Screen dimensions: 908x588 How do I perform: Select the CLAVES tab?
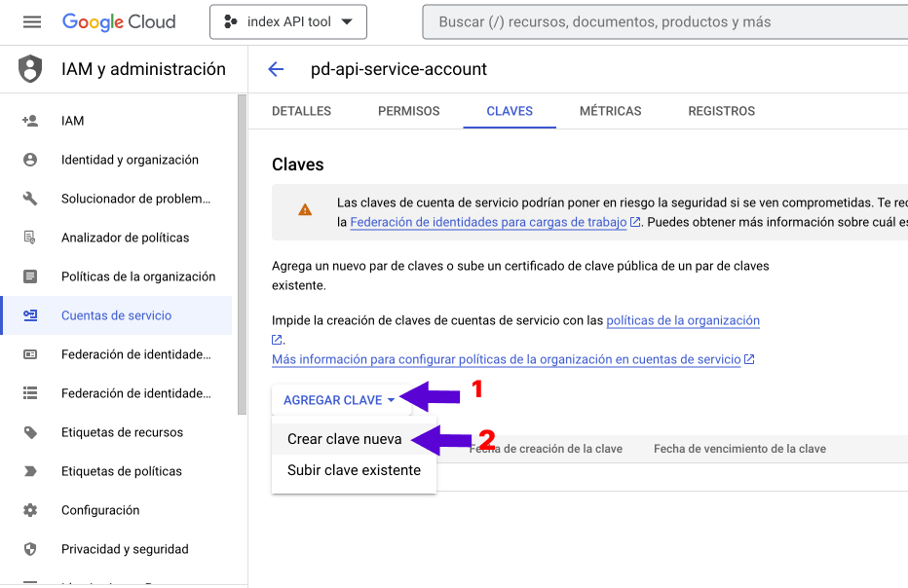tap(510, 111)
